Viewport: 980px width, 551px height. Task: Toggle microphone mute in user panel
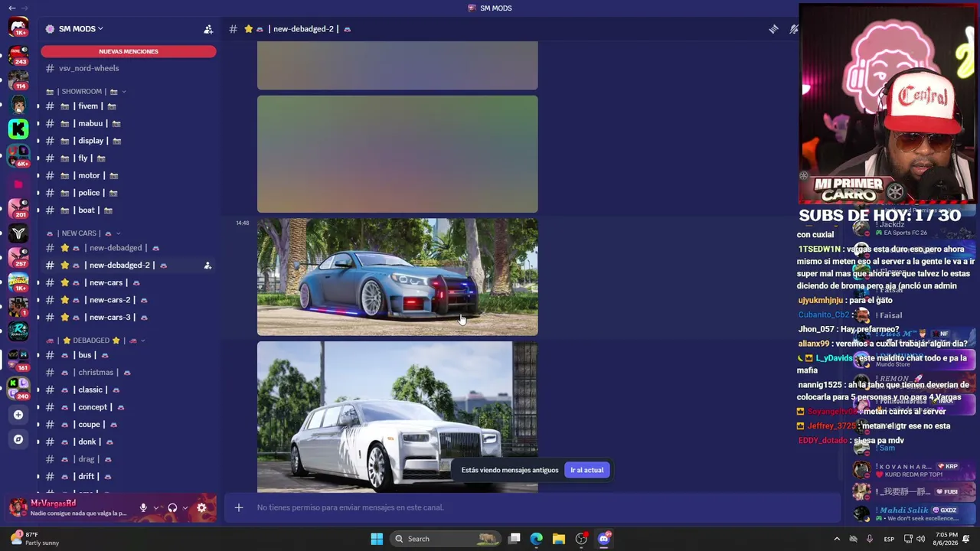click(143, 507)
